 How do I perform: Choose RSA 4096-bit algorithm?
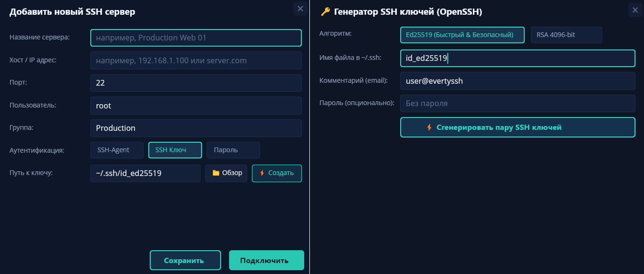(567, 35)
